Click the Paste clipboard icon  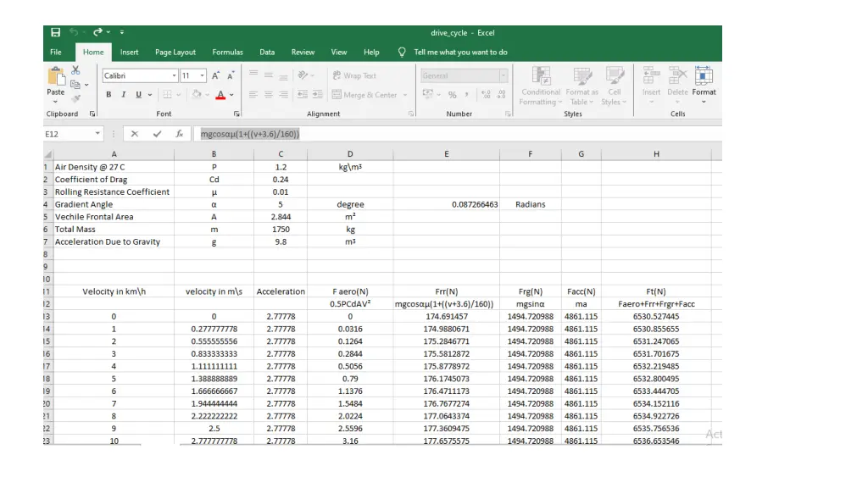tap(55, 76)
